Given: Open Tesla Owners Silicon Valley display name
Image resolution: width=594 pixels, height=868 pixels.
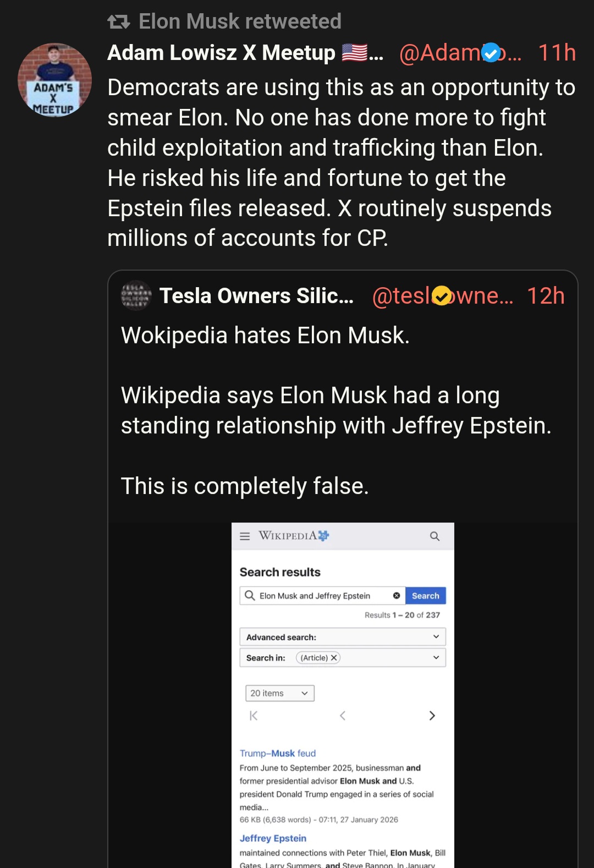Looking at the screenshot, I should click(x=256, y=296).
